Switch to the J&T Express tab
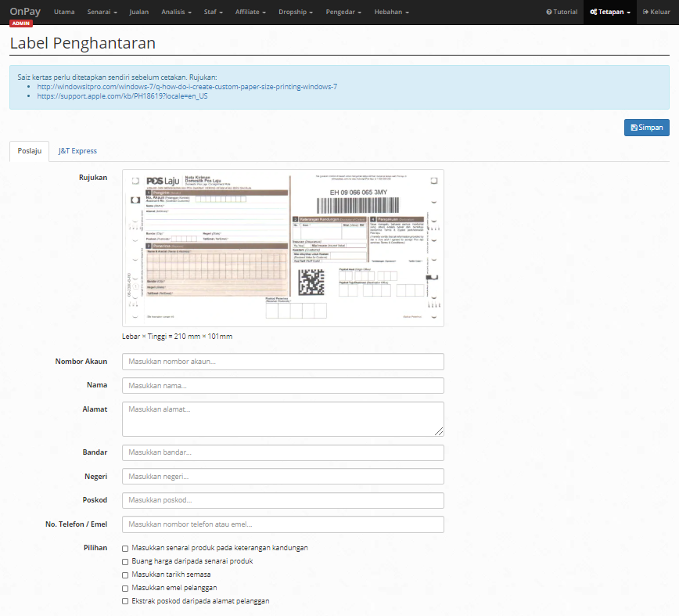 point(77,151)
